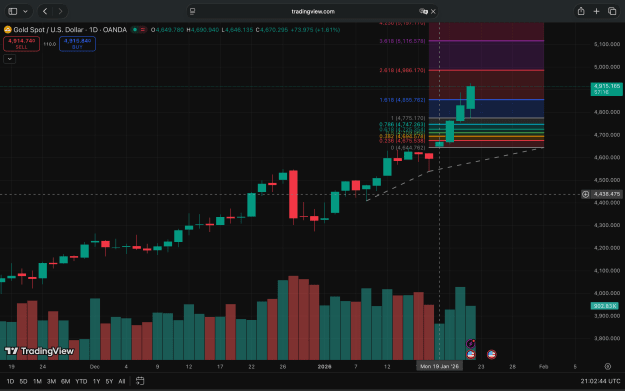625x391 pixels.
Task: Open the first US flag economic event icon
Action: 471,354
